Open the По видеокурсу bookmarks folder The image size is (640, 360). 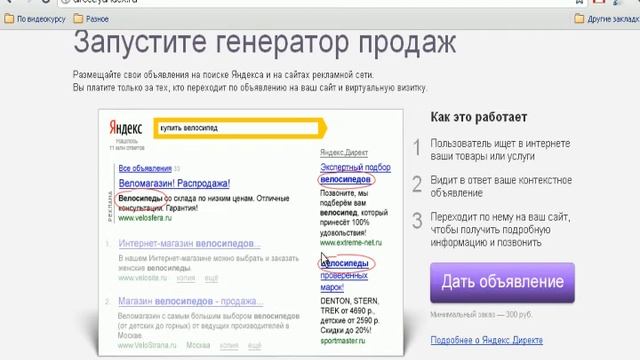pos(35,19)
